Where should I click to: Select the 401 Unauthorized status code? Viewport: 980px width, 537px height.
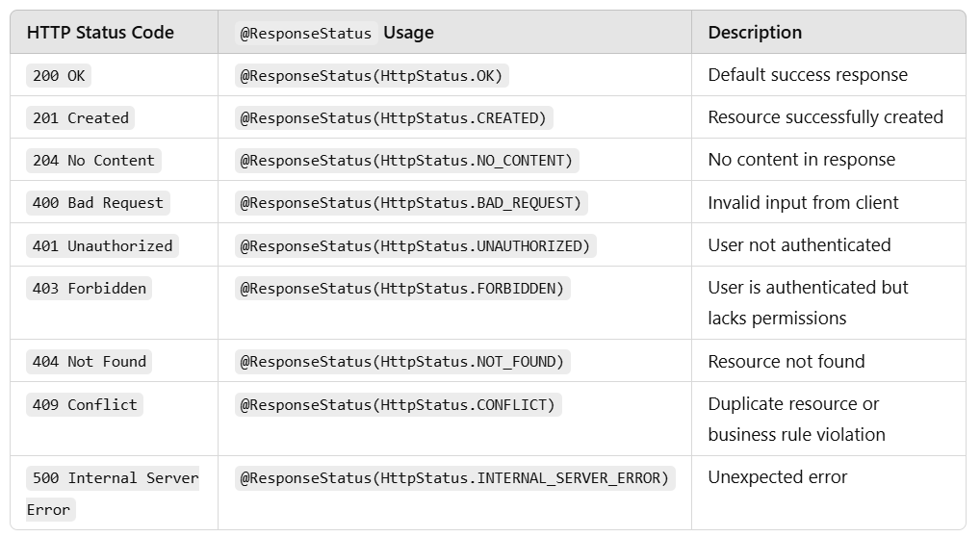pos(102,245)
